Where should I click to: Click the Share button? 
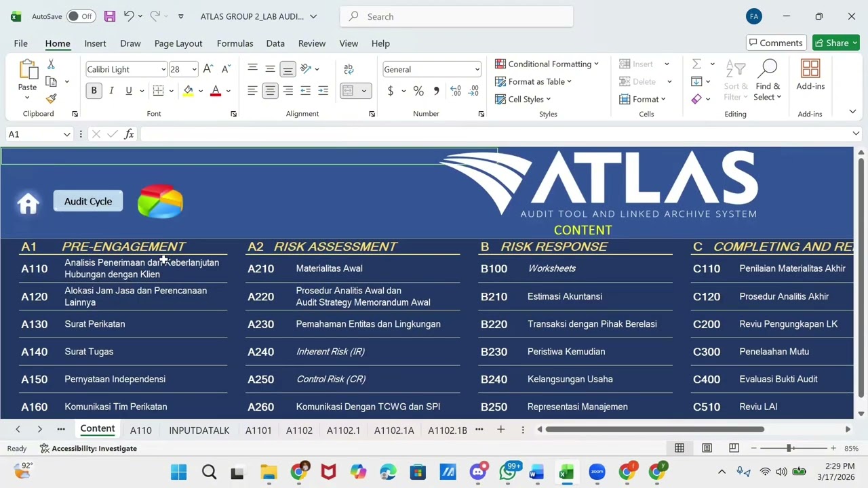(x=836, y=43)
